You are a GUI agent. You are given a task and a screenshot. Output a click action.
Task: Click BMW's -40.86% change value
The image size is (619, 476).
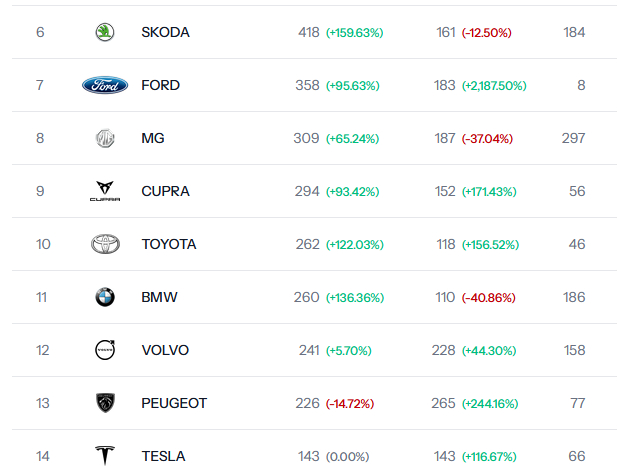pyautogui.click(x=486, y=298)
